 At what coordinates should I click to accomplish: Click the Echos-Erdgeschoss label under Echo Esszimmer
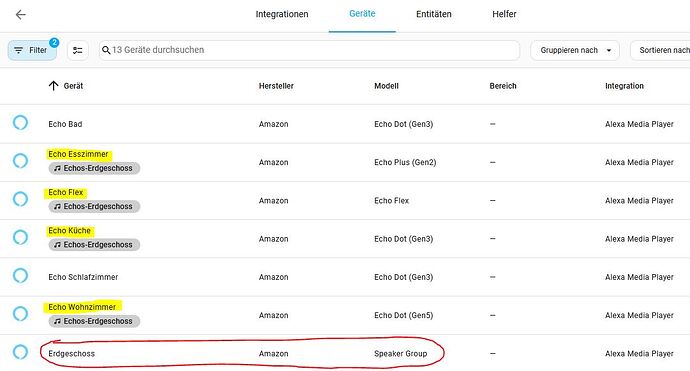94,168
